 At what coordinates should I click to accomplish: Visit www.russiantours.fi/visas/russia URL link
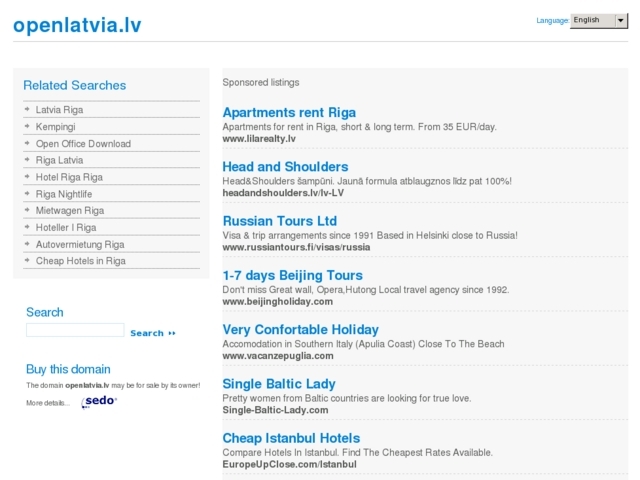[296, 247]
